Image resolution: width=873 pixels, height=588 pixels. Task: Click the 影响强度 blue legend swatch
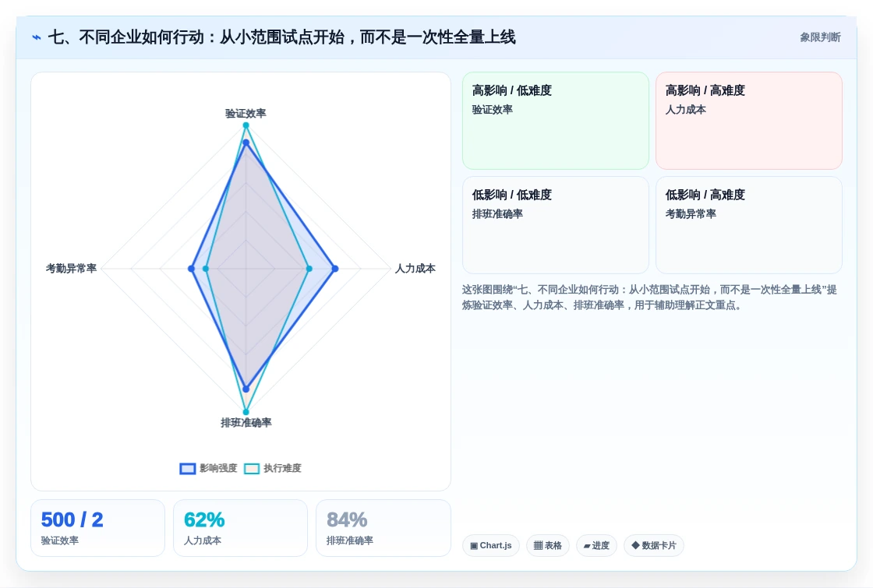[x=188, y=468]
